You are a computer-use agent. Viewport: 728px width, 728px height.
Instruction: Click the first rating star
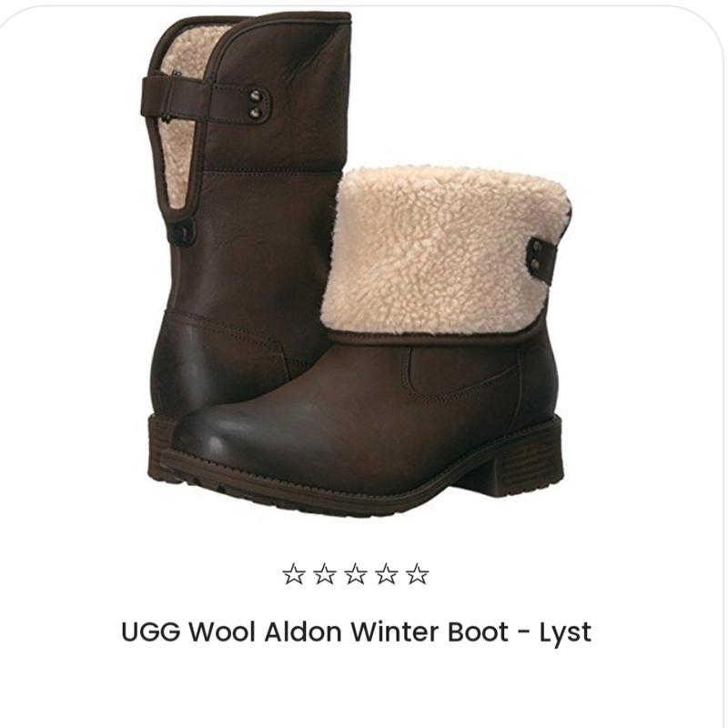tap(294, 574)
